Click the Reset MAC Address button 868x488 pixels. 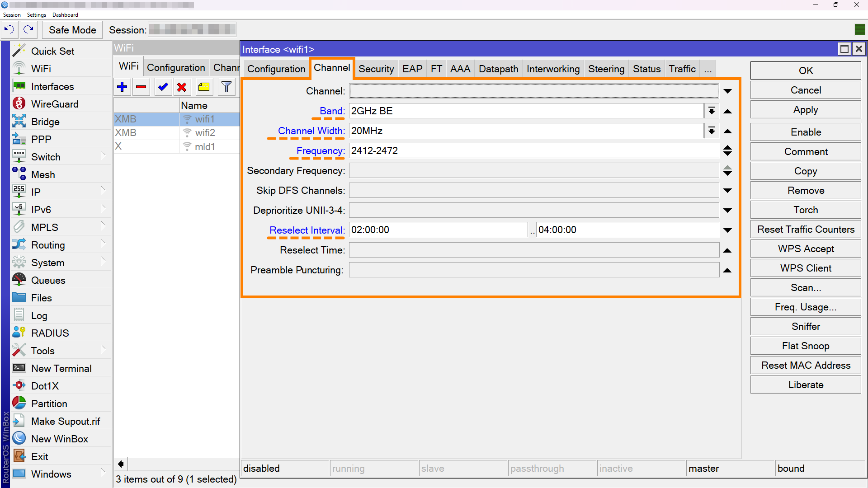[x=806, y=365]
